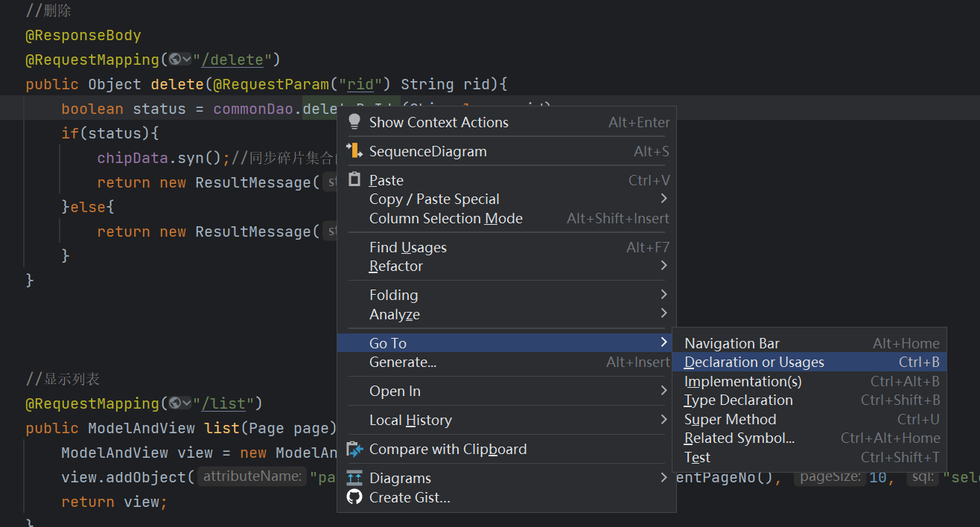Expand the Refactor submenu arrow
Image resolution: width=980 pixels, height=527 pixels.
663,266
